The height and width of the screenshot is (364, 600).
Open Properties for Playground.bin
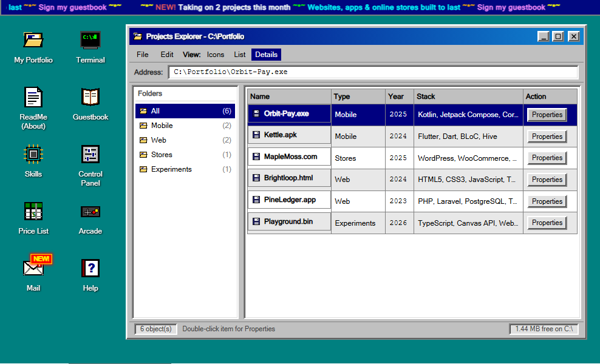click(x=547, y=223)
